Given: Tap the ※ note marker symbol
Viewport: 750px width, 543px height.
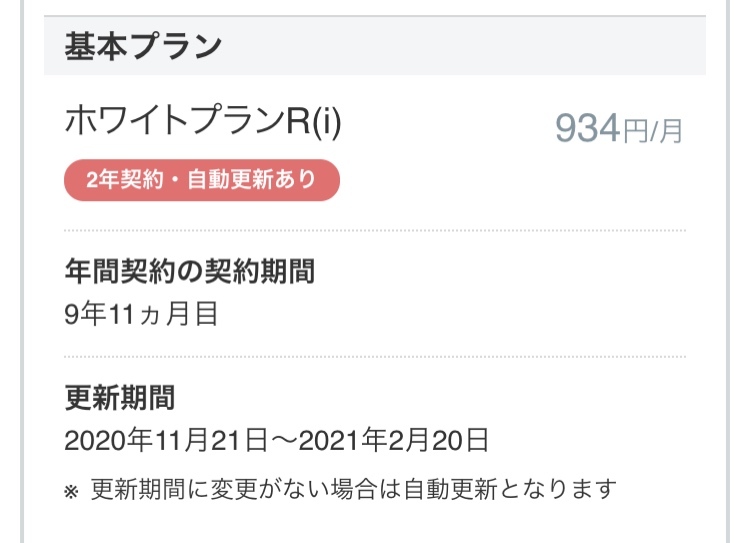Looking at the screenshot, I should (x=72, y=492).
